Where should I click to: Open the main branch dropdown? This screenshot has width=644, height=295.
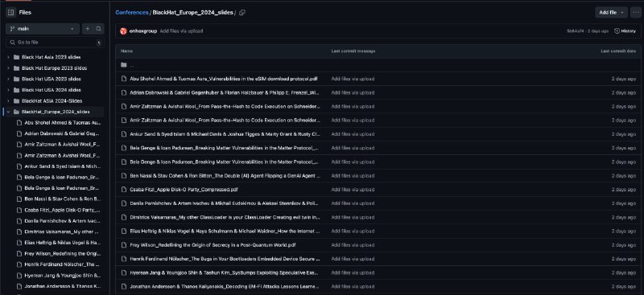(43, 29)
